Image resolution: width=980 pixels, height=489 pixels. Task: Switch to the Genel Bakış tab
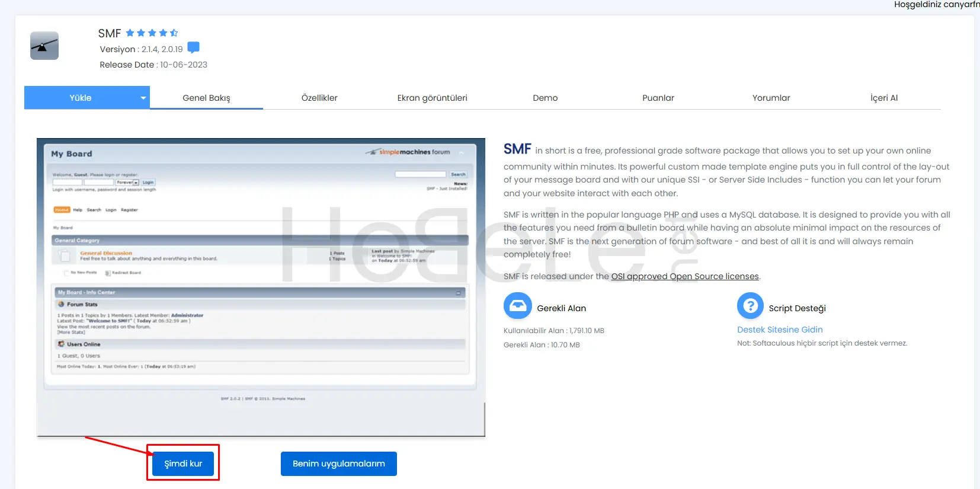[206, 98]
